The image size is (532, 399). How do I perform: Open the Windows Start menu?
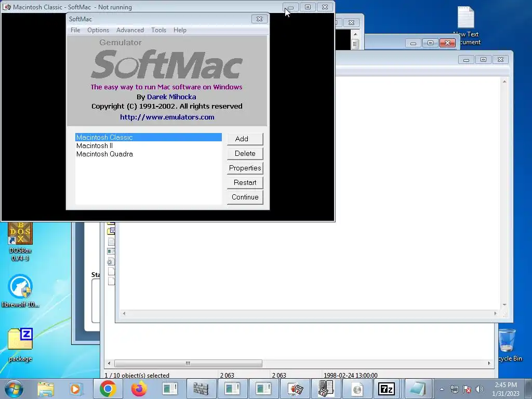[x=14, y=389]
